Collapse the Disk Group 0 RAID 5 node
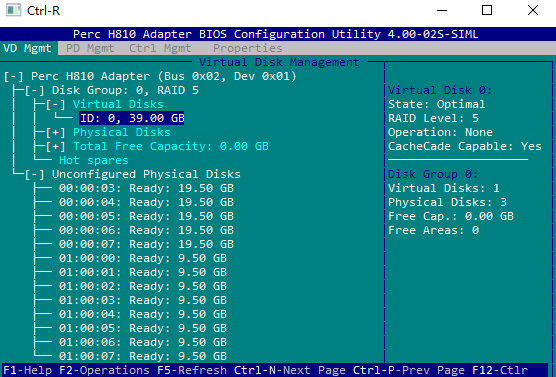This screenshot has height=377, width=556. [x=34, y=90]
